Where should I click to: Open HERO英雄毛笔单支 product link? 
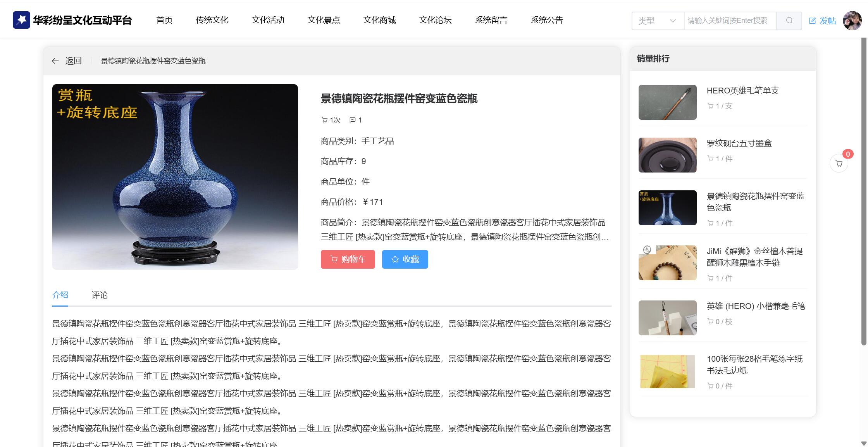coord(742,91)
